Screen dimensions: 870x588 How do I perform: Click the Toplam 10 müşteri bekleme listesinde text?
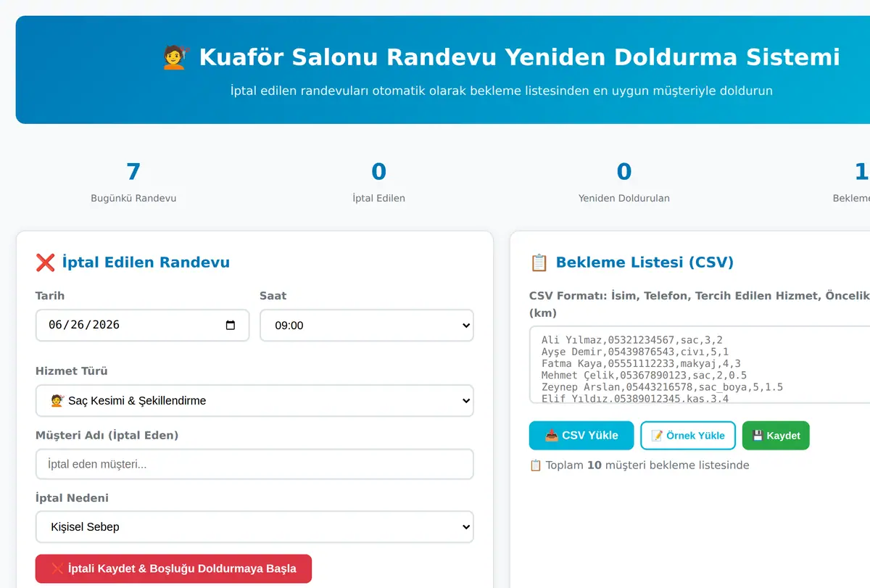[639, 465]
